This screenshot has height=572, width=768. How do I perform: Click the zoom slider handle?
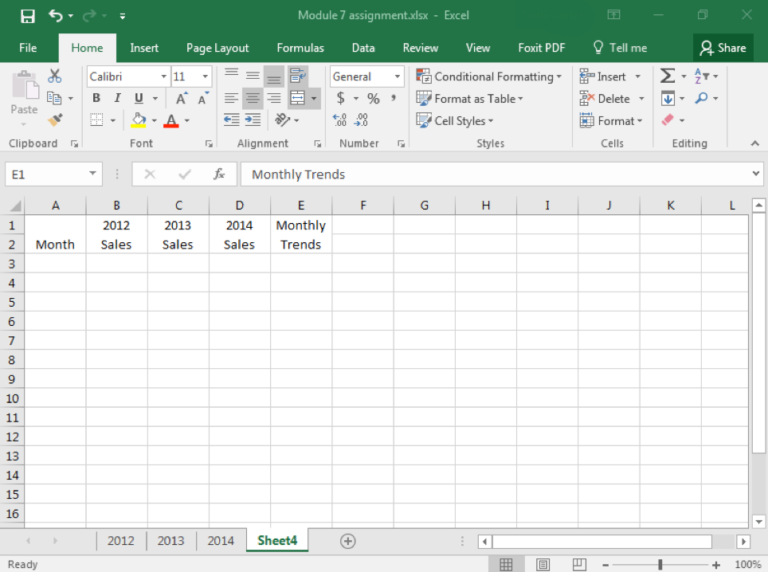[x=661, y=565]
